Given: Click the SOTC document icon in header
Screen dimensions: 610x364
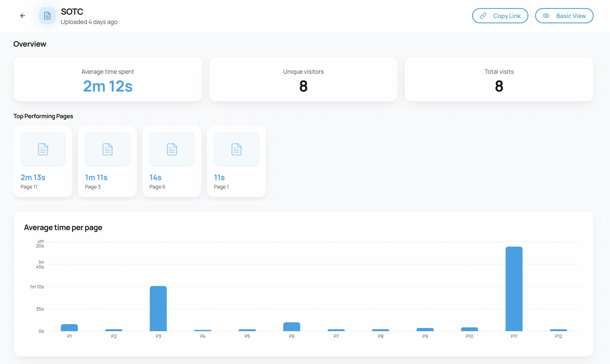Looking at the screenshot, I should 47,15.
